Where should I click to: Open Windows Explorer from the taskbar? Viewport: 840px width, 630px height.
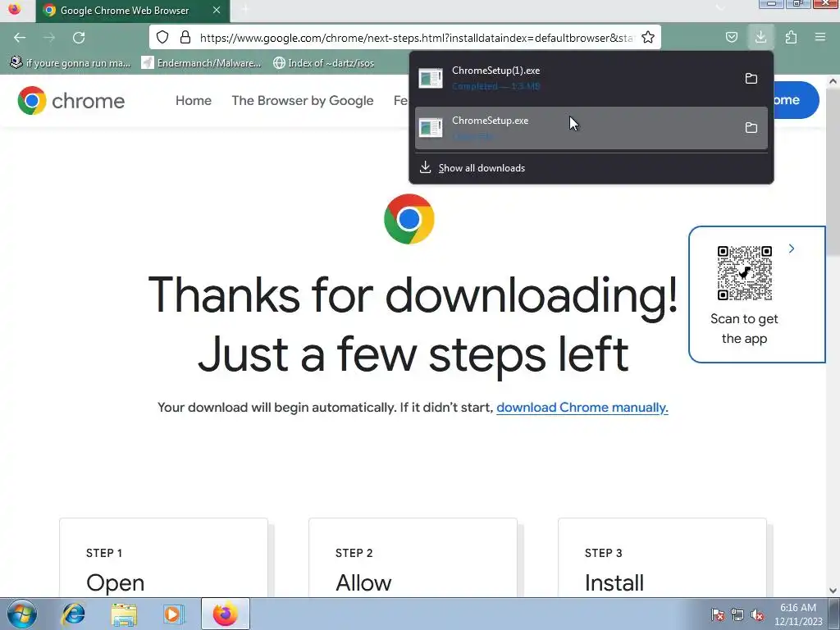point(124,614)
